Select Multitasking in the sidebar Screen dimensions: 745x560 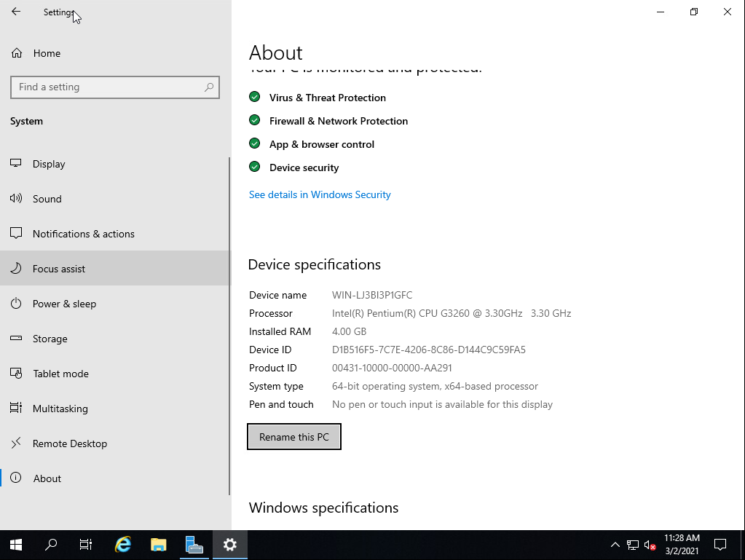(x=115, y=409)
